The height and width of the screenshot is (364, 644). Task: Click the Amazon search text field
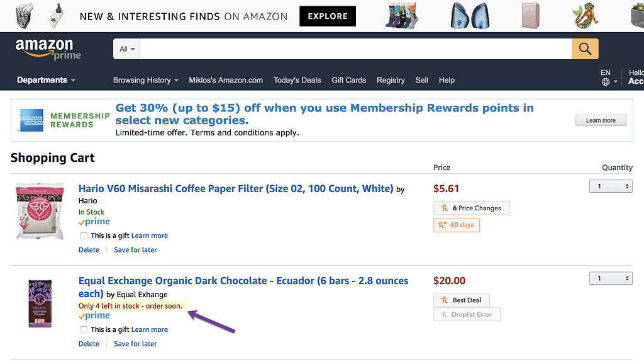(x=356, y=49)
